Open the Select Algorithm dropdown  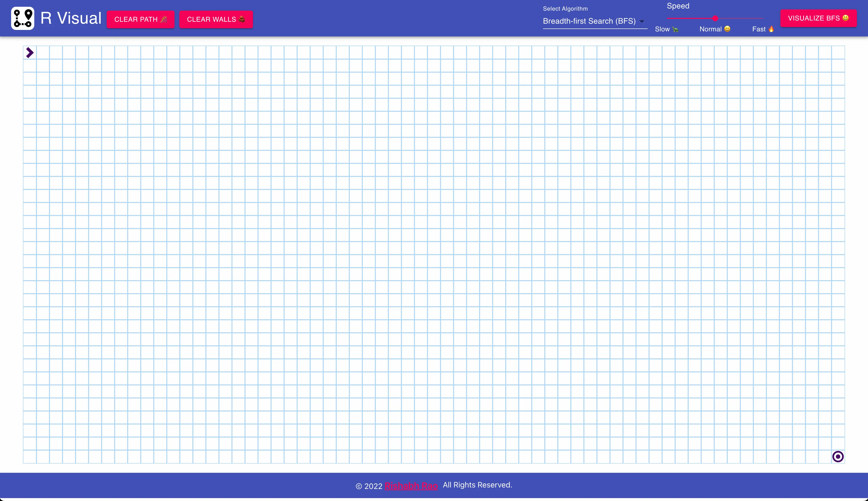point(595,21)
